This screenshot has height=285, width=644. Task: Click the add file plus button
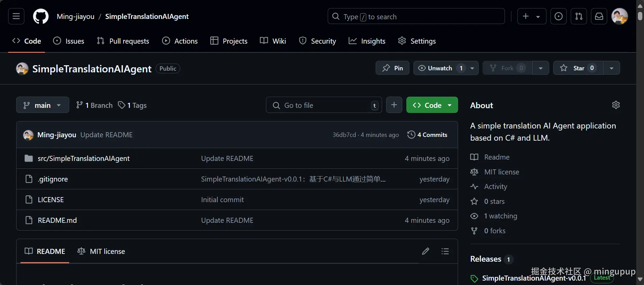[394, 105]
